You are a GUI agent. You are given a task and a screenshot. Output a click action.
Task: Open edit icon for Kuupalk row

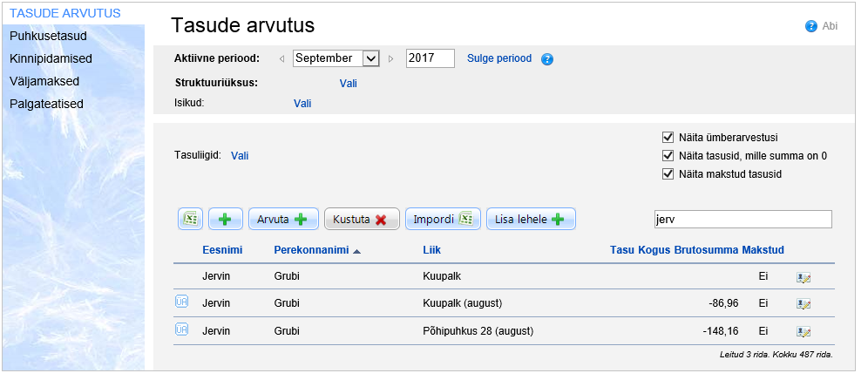pyautogui.click(x=804, y=278)
